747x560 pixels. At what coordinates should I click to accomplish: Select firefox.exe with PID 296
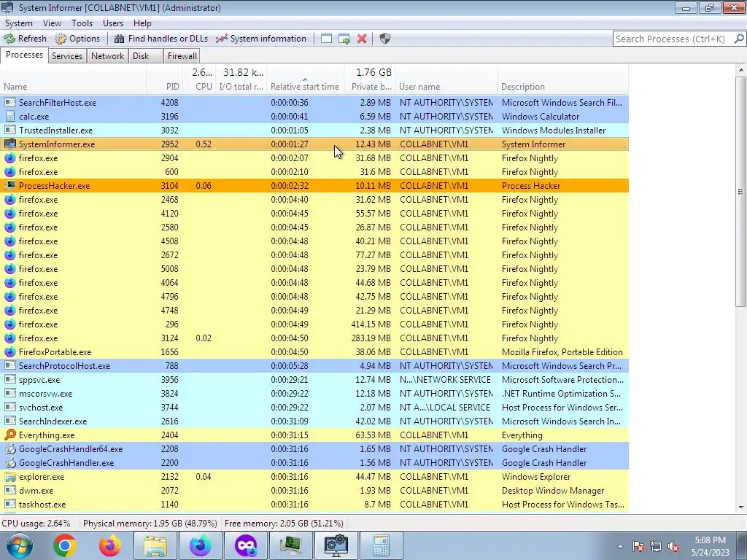tap(314, 324)
